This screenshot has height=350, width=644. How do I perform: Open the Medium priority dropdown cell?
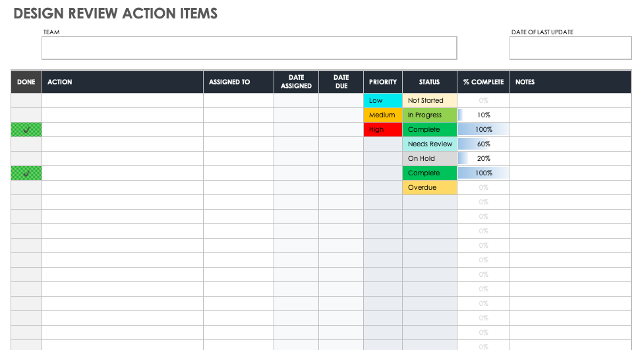pyautogui.click(x=382, y=115)
